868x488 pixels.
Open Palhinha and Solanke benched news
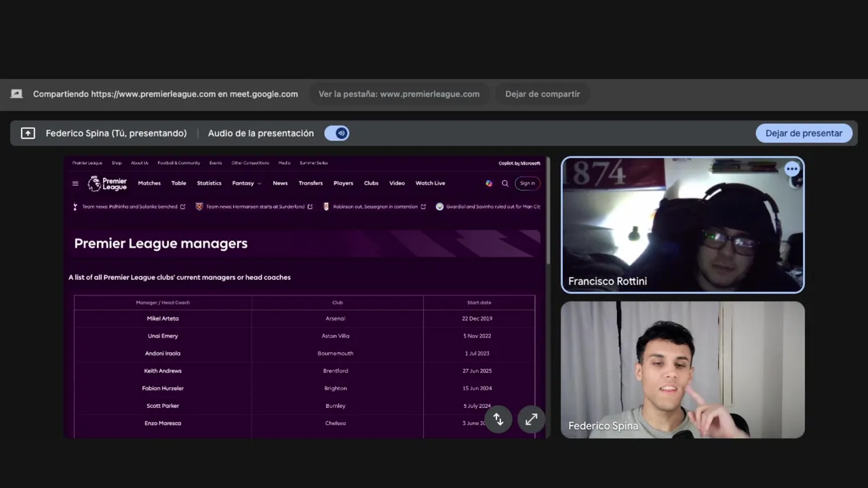point(130,207)
